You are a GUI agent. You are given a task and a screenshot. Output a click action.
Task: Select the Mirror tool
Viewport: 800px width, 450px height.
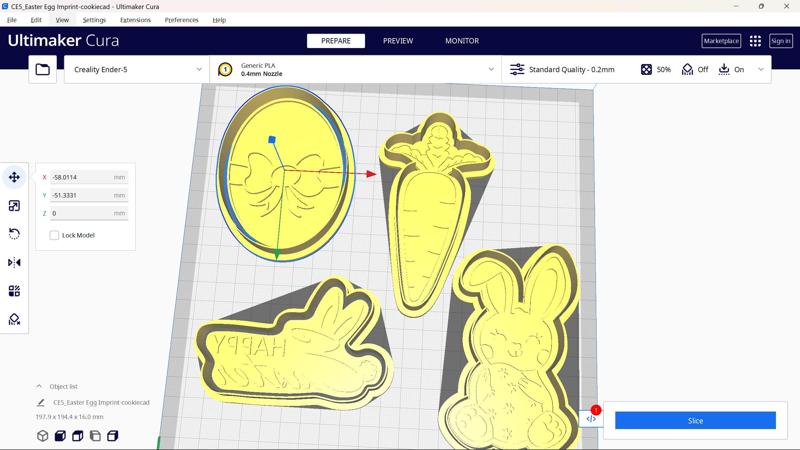pyautogui.click(x=14, y=263)
